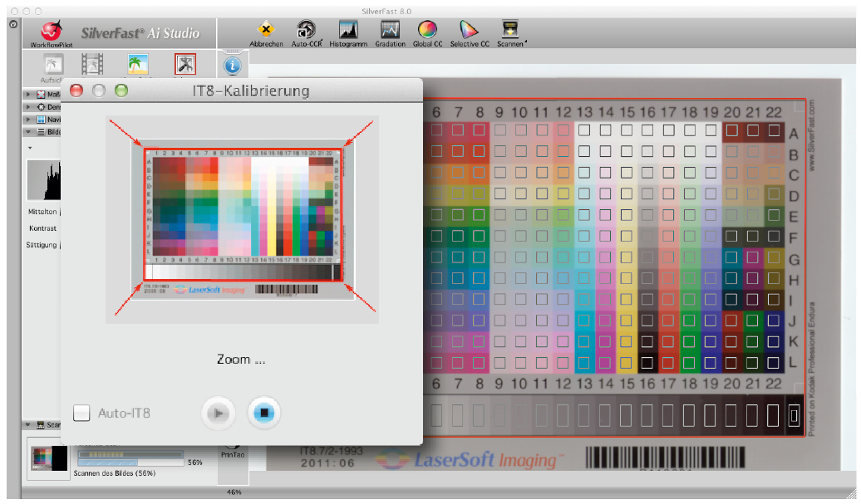Enable the Auto-IT8 checkbox

coord(81,412)
